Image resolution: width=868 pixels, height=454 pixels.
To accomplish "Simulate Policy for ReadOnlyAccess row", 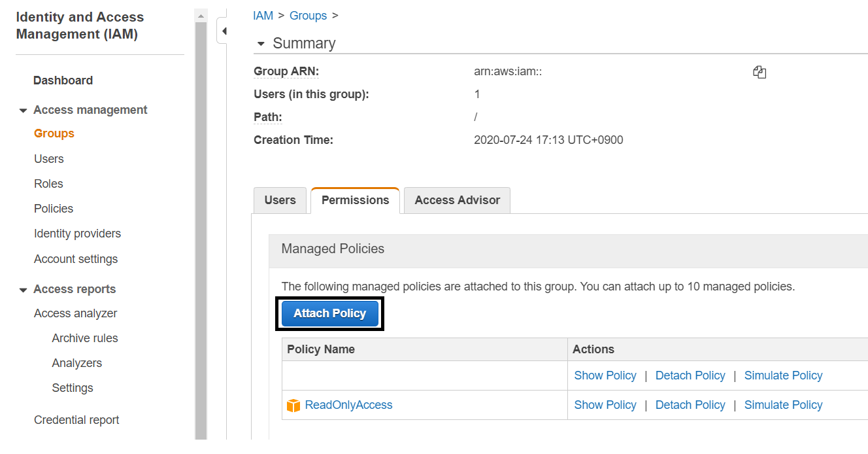I will coord(783,405).
